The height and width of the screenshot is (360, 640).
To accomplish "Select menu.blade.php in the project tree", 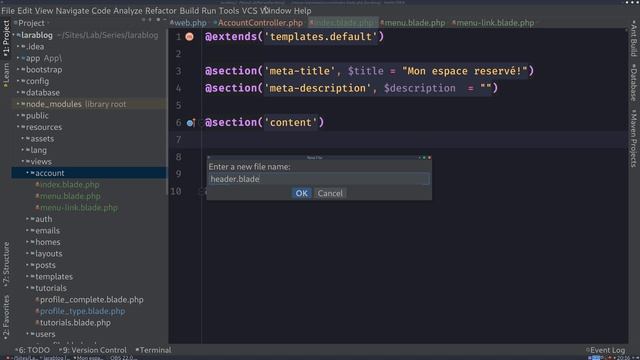I will (x=70, y=196).
